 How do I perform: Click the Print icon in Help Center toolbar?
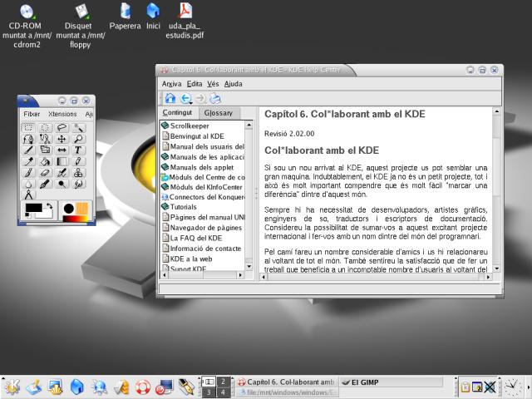tap(215, 98)
